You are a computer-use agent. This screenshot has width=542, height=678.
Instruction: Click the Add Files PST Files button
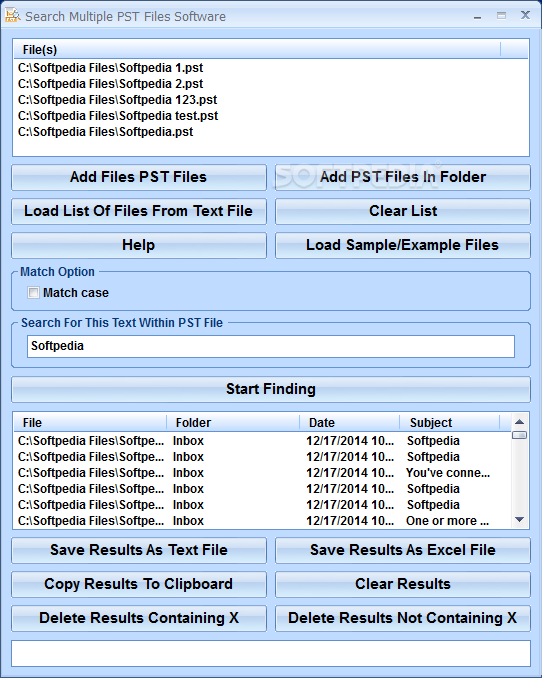(x=138, y=177)
